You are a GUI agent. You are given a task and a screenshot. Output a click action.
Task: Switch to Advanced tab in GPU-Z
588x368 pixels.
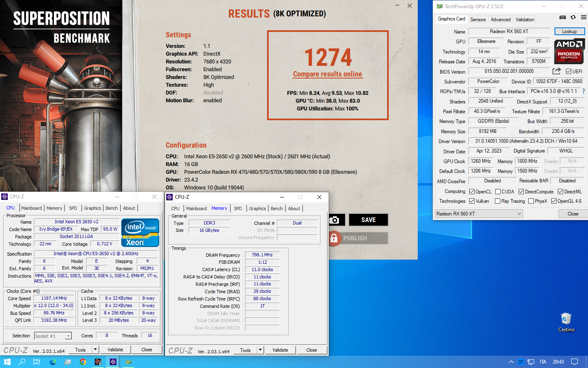[x=501, y=20]
